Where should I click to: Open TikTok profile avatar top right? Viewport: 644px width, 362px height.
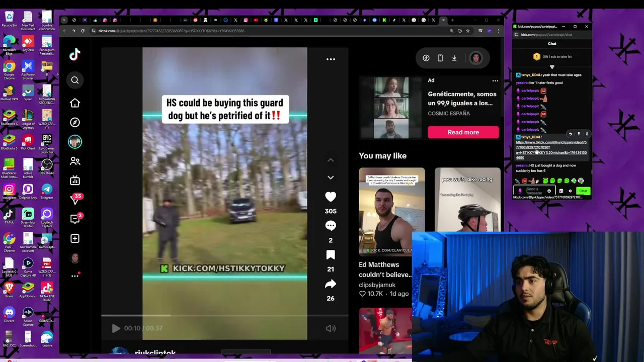pos(475,58)
